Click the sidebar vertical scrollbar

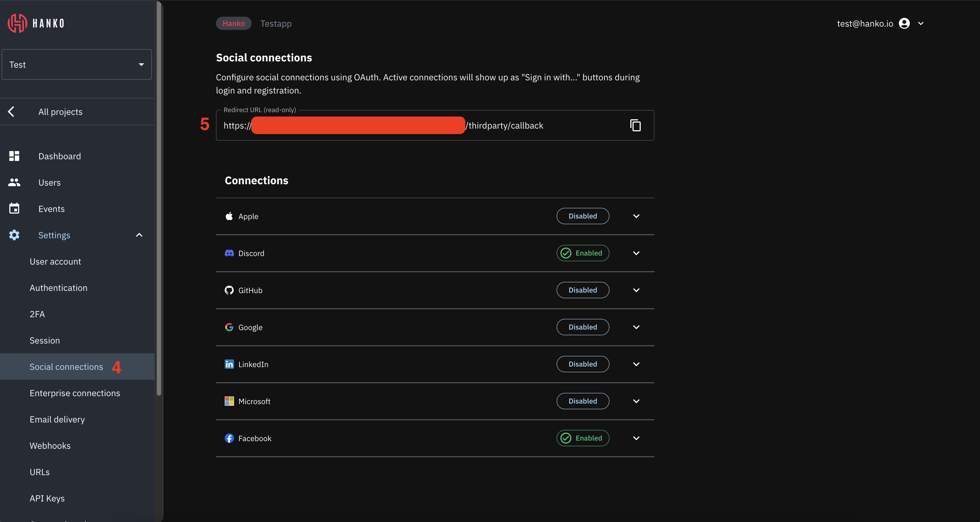coord(159,198)
